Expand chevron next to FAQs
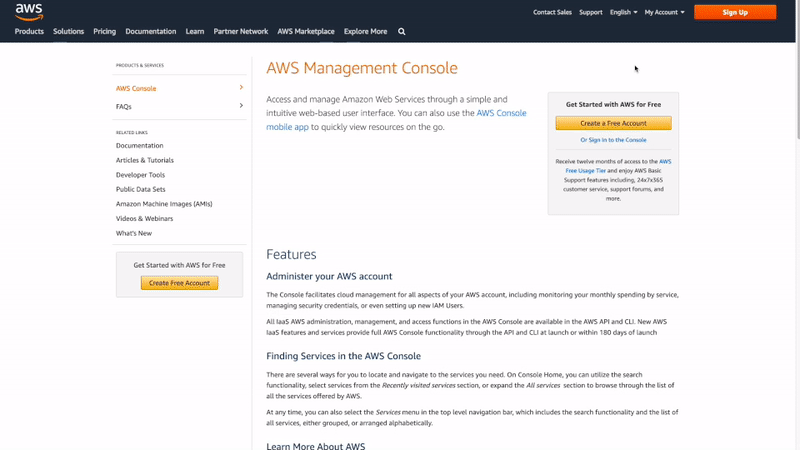Screen dimensions: 800x450 pos(241,106)
